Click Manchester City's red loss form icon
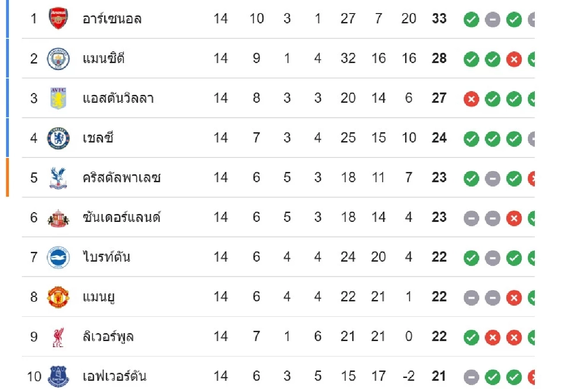Viewport: 561px width, 392px height. coord(514,59)
